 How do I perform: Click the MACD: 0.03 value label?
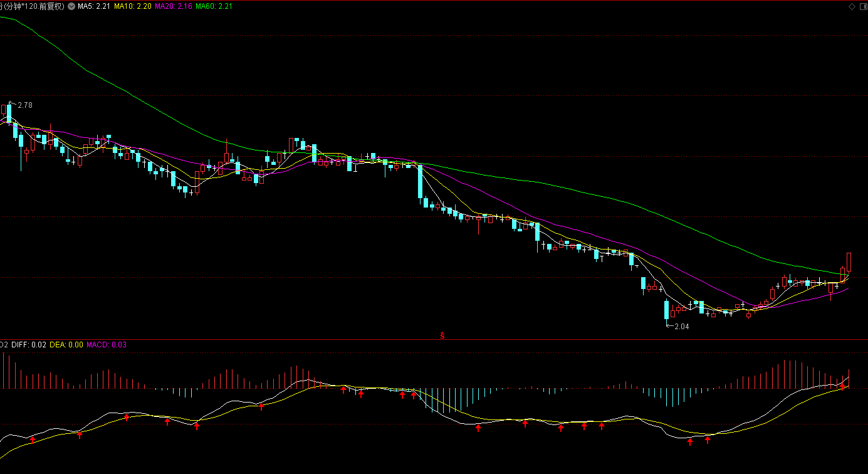click(x=107, y=344)
